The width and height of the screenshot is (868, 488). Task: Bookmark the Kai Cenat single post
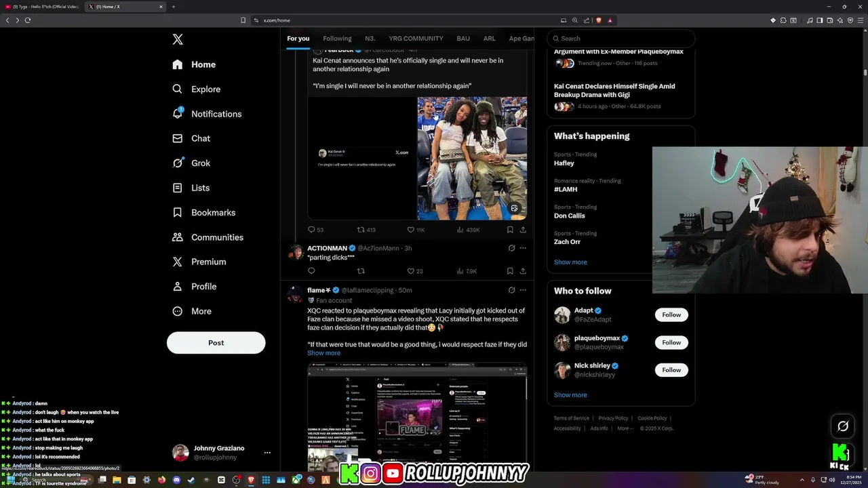pyautogui.click(x=510, y=230)
